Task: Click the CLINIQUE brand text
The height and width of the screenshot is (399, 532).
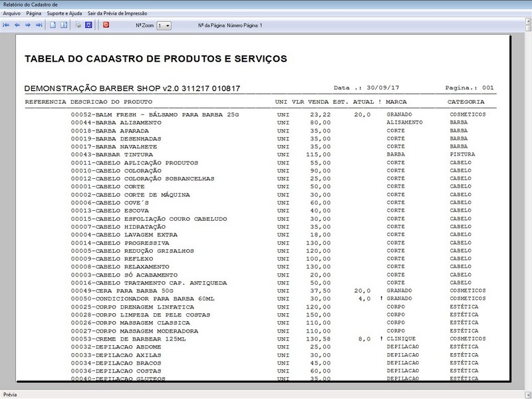Action: (401, 338)
